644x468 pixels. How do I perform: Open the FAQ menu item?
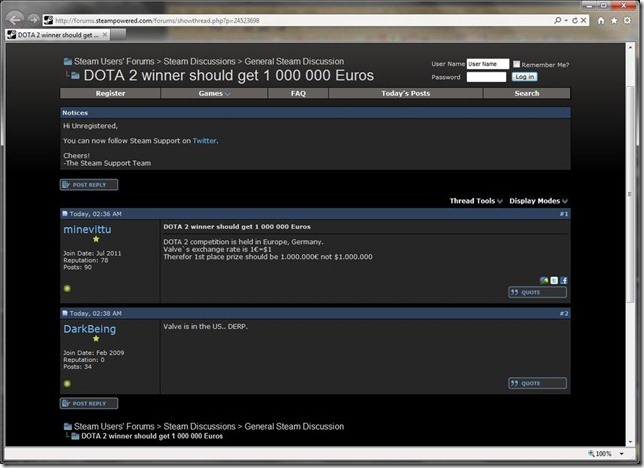(x=298, y=93)
